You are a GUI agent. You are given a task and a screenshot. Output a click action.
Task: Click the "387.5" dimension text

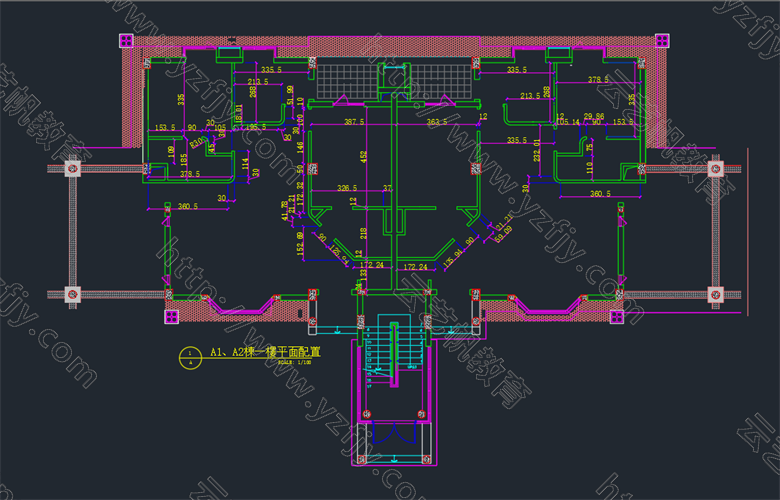pyautogui.click(x=354, y=122)
